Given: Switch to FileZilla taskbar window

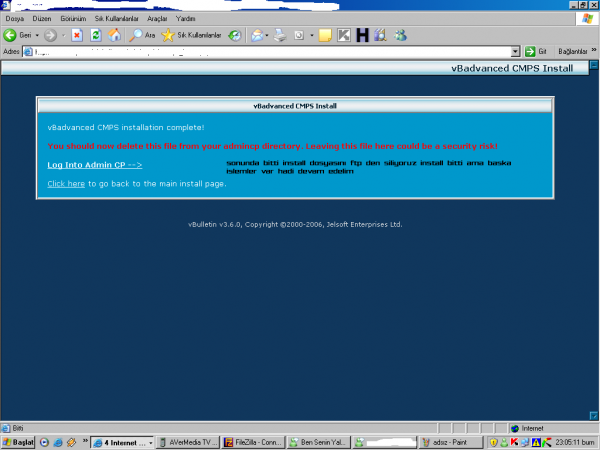Looking at the screenshot, I should coord(253,442).
